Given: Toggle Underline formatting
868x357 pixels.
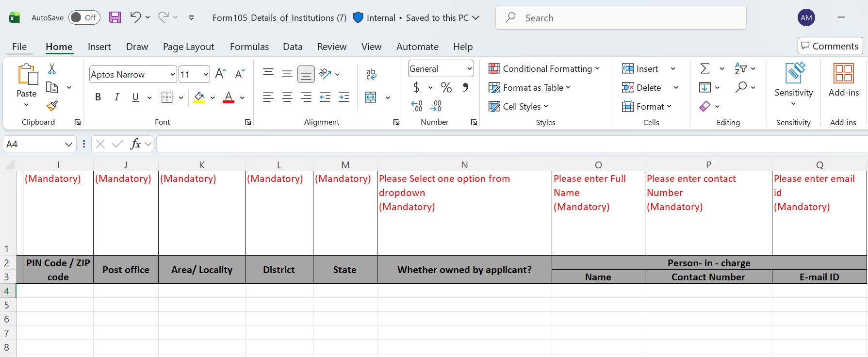Looking at the screenshot, I should (x=135, y=97).
